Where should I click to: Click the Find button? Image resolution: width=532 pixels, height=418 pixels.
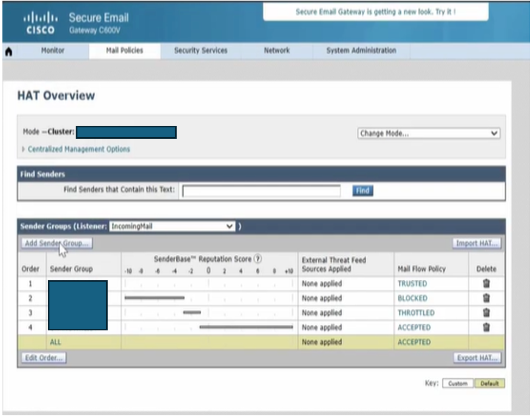pyautogui.click(x=363, y=191)
